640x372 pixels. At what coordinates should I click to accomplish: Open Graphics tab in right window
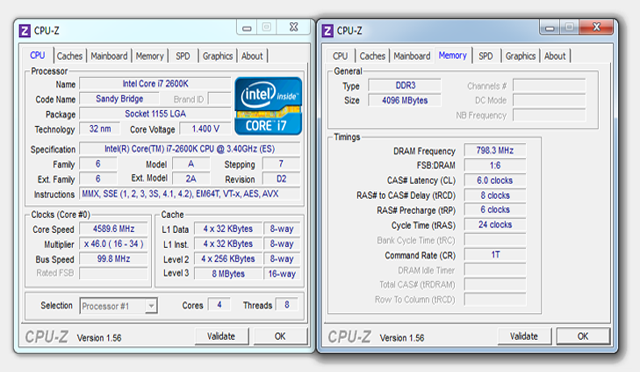[520, 56]
